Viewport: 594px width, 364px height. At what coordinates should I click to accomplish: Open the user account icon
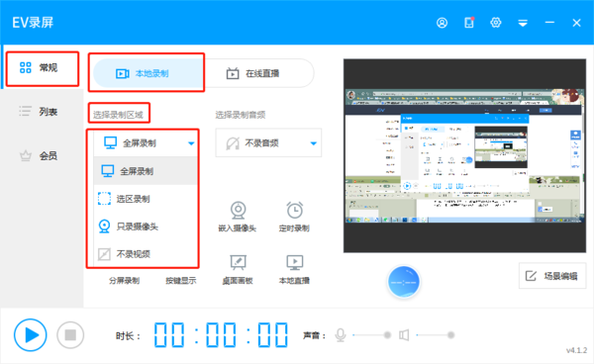[442, 23]
